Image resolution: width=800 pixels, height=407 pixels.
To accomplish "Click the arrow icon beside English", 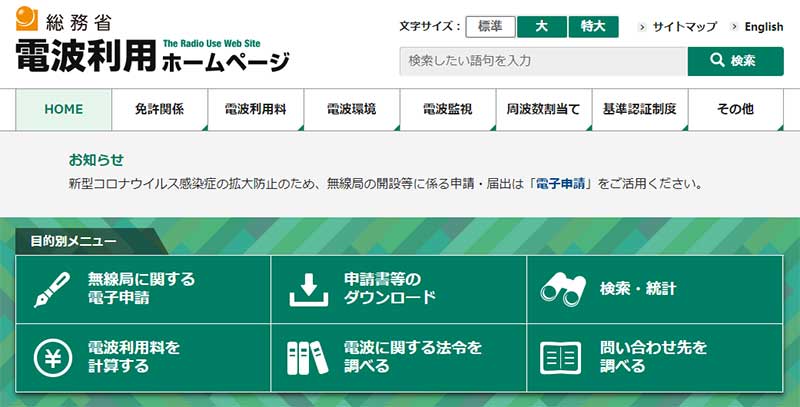I will coord(734,27).
